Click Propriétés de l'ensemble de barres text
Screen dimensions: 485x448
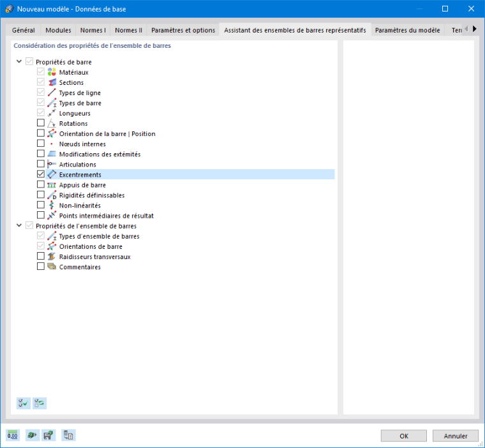(x=86, y=226)
